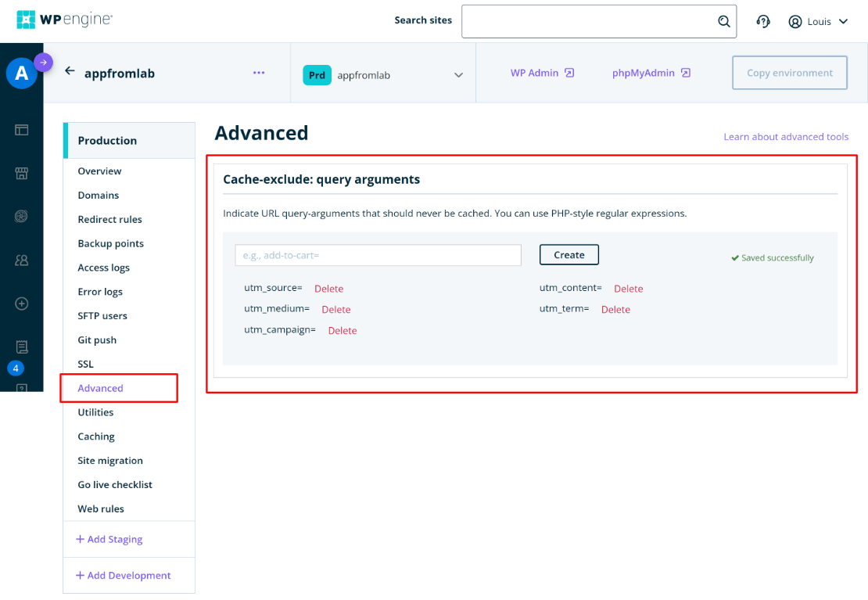Open the sites dashboard icon in sidebar
The height and width of the screenshot is (600, 868).
(x=21, y=130)
